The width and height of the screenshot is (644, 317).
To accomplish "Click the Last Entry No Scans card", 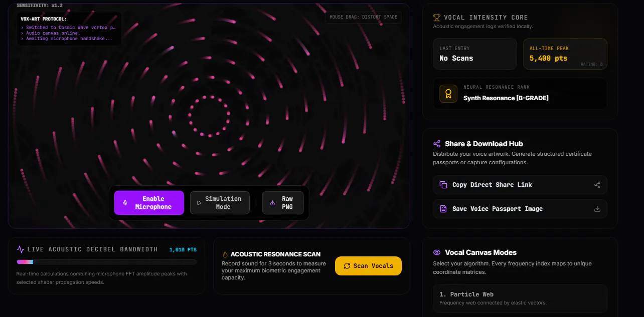I will coord(475,54).
